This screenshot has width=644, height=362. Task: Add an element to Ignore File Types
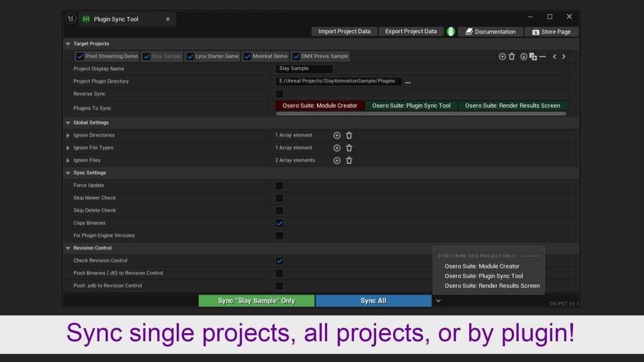click(336, 148)
